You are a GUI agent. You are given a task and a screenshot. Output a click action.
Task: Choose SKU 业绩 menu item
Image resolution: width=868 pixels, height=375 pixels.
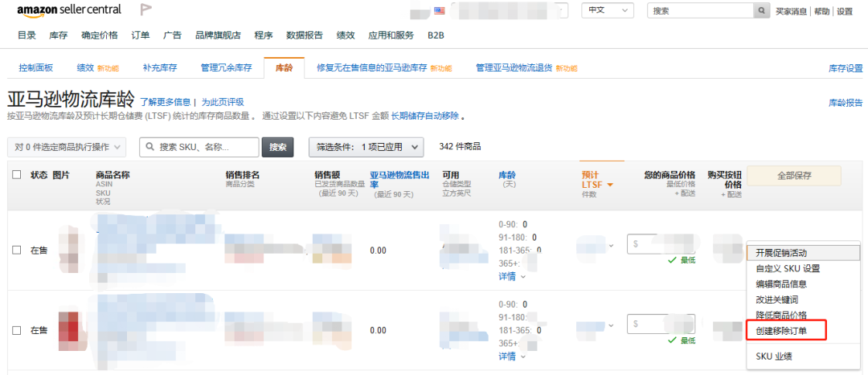(803, 357)
